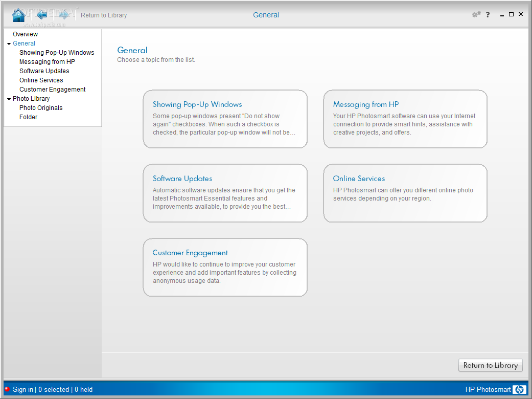The width and height of the screenshot is (532, 399).
Task: Open Online Services in sidebar
Action: pyautogui.click(x=41, y=80)
